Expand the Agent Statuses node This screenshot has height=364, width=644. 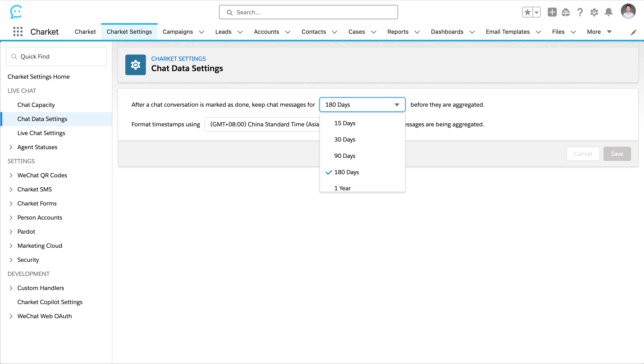tap(11, 147)
